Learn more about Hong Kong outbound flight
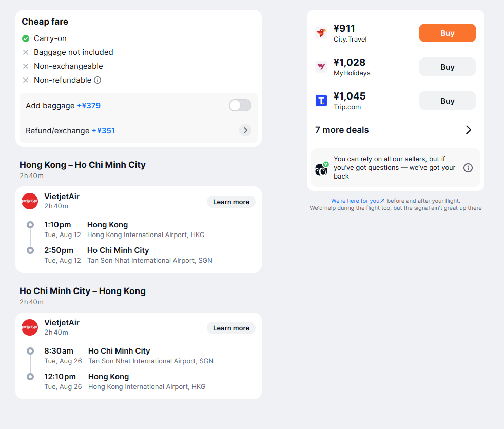Viewport: 504px width, 429px height. tap(231, 202)
